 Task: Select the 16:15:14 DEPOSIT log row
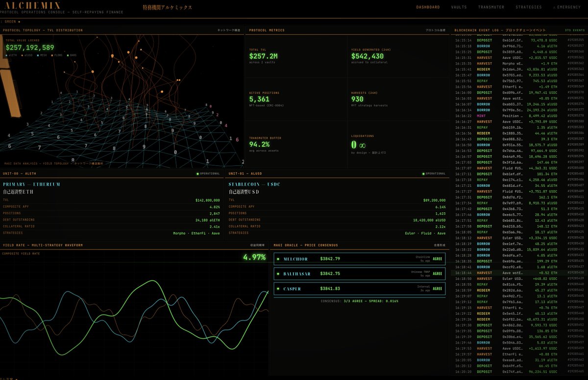coord(519,40)
